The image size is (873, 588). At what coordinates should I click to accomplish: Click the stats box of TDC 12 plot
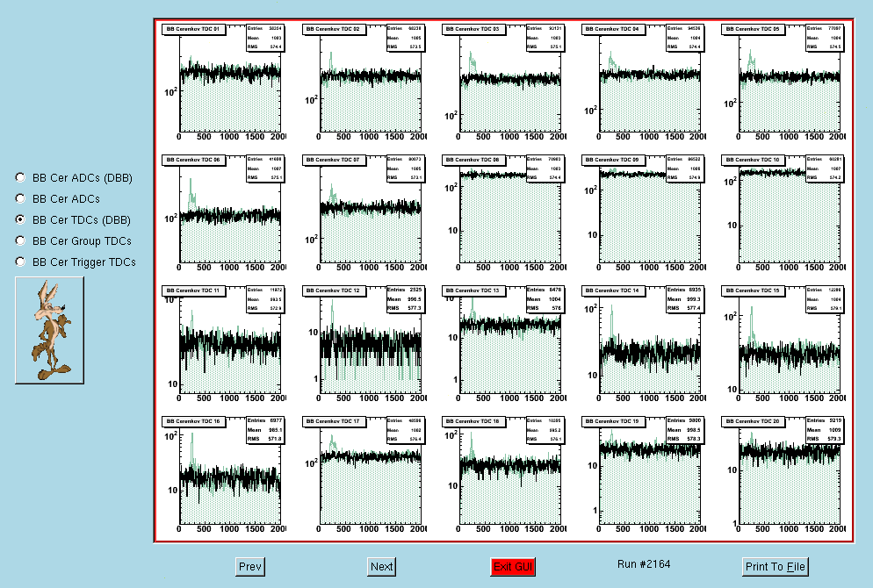[406, 299]
